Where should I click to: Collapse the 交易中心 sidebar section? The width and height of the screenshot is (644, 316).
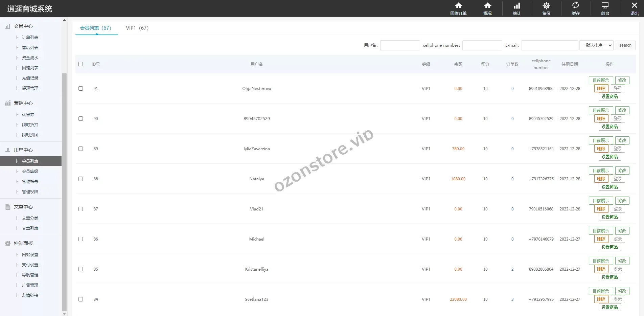click(x=23, y=26)
